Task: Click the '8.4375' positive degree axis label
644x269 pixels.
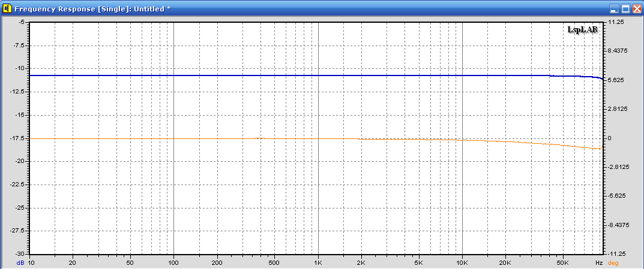Action: tap(618, 51)
